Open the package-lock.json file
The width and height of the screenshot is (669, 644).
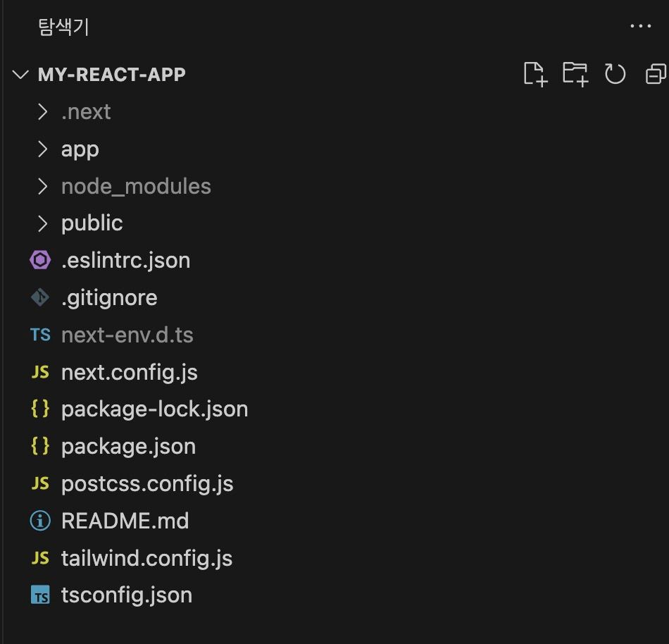[154, 409]
